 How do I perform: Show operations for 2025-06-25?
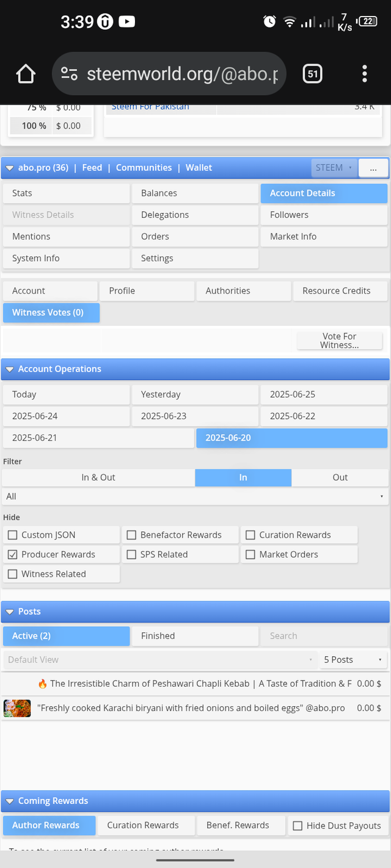[x=324, y=395]
